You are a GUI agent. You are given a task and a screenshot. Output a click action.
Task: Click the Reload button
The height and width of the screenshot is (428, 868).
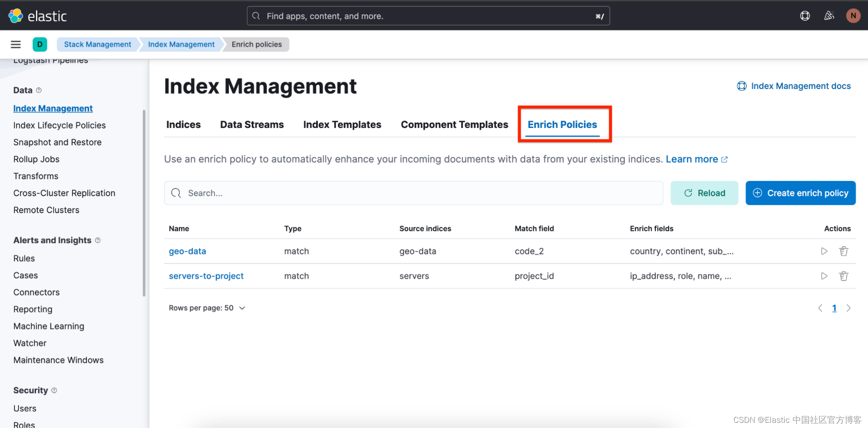704,193
